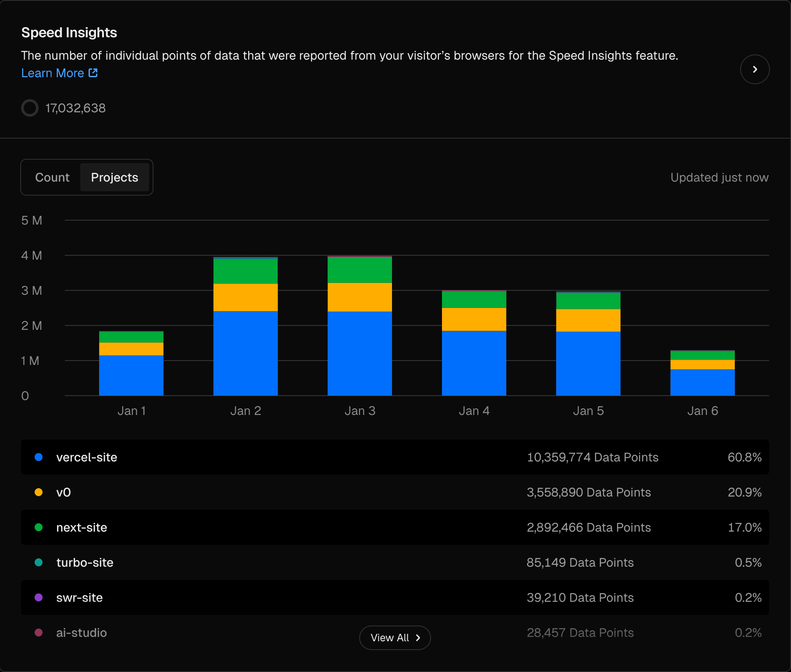The image size is (791, 672).
Task: Toggle the circle indicator next to 17,032,638
Action: [x=29, y=108]
